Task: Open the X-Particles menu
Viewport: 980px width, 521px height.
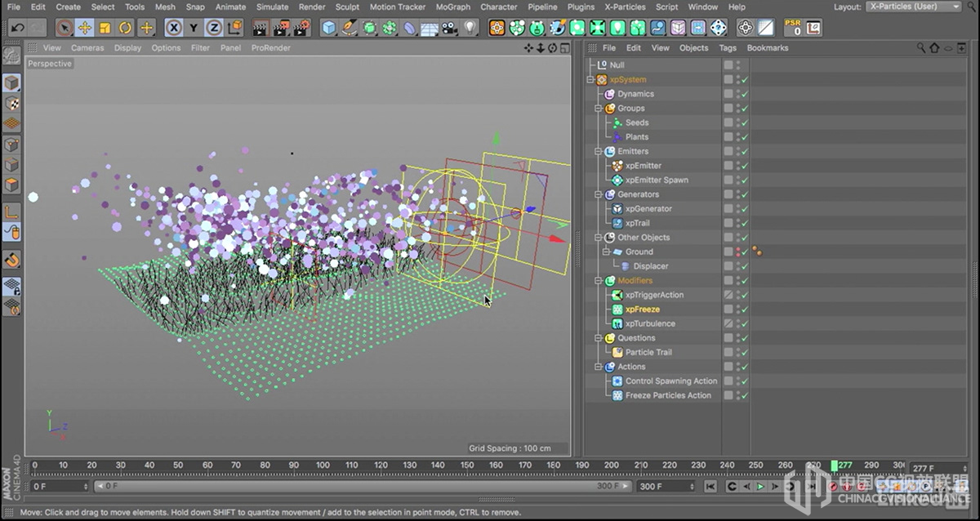Action: click(625, 7)
